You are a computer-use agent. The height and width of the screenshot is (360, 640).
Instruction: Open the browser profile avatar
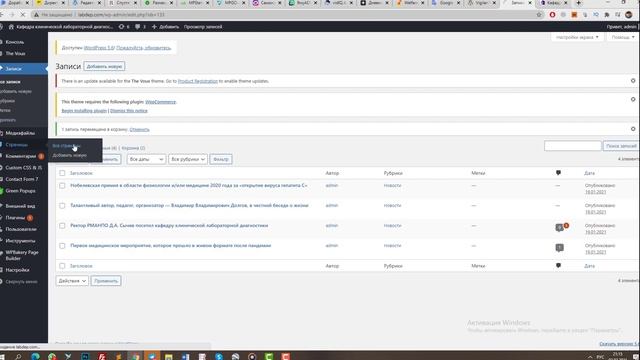629,15
